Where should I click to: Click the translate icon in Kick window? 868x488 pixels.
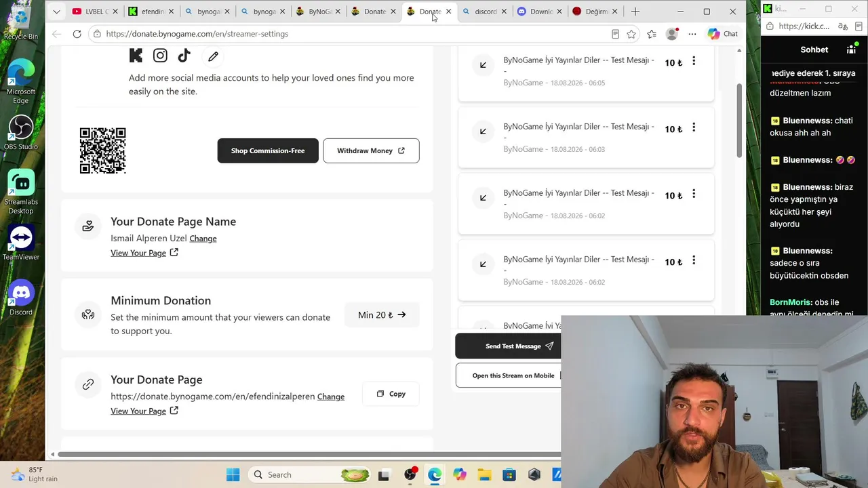click(x=843, y=26)
